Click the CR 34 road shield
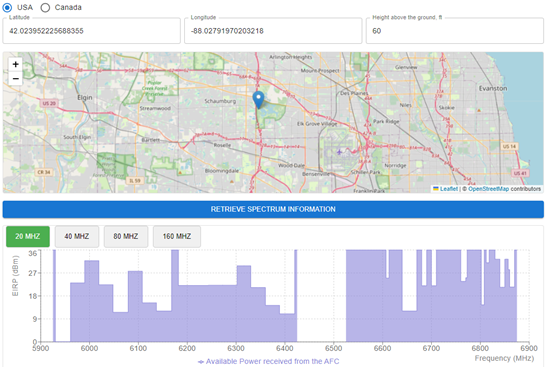Image resolution: width=546 pixels, height=367 pixels. 44,172
